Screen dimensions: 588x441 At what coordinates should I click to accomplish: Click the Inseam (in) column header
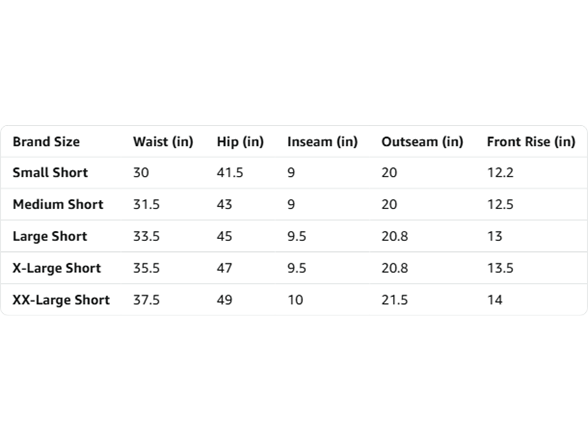coord(322,142)
